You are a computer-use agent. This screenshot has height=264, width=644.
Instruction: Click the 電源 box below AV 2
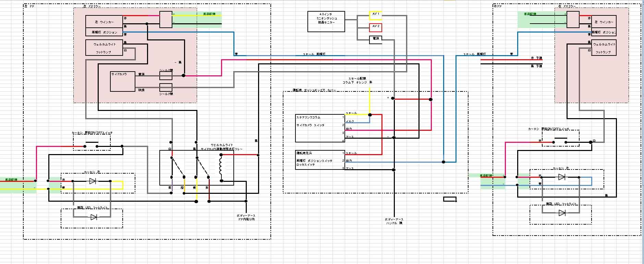click(x=375, y=39)
